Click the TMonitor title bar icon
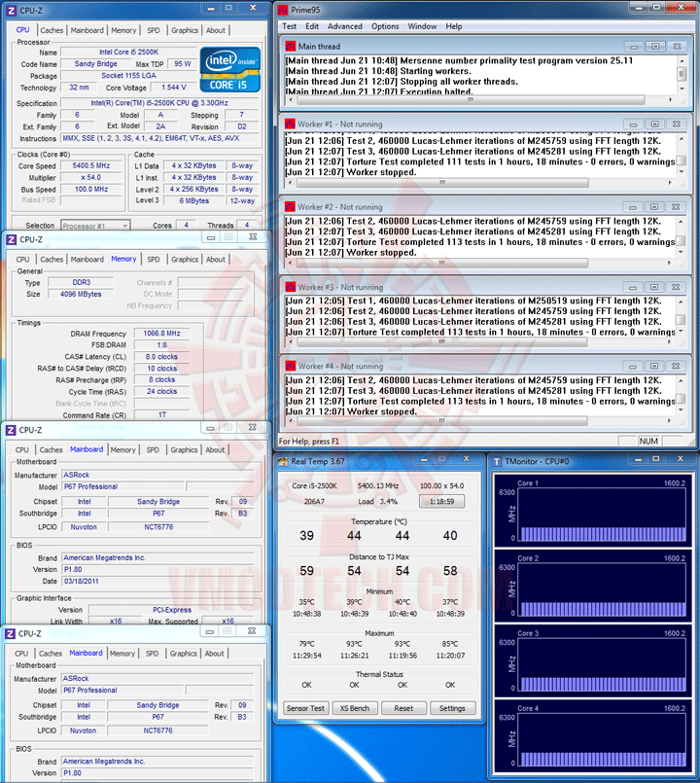 497,461
